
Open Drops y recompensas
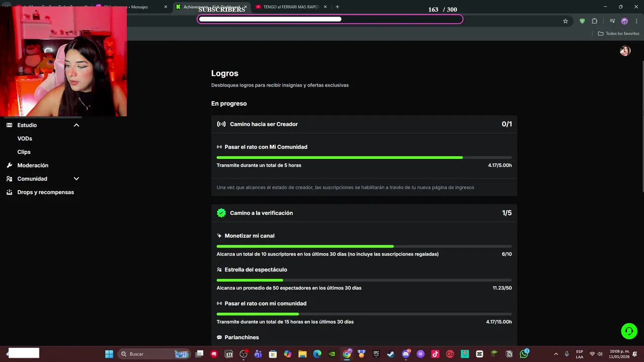45,192
